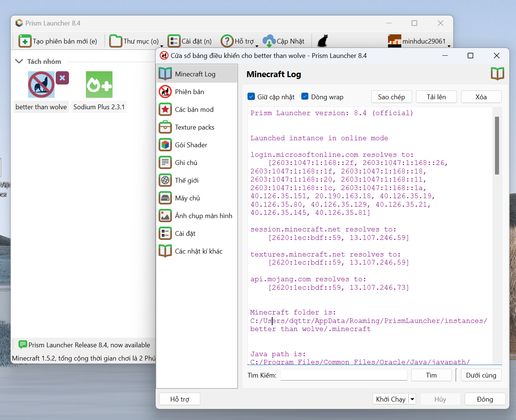Open the Sodium Plus 2.3.1 instance icon
The width and height of the screenshot is (516, 420).
point(99,85)
